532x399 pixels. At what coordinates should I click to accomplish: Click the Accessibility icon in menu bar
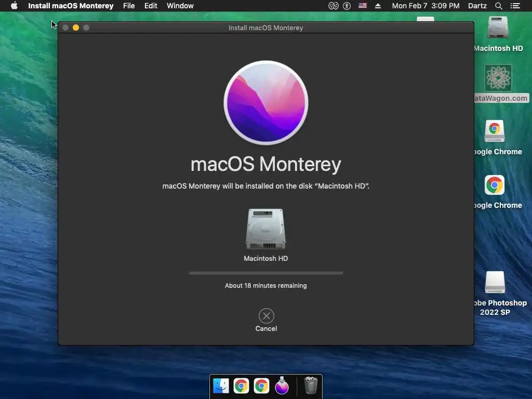point(347,6)
